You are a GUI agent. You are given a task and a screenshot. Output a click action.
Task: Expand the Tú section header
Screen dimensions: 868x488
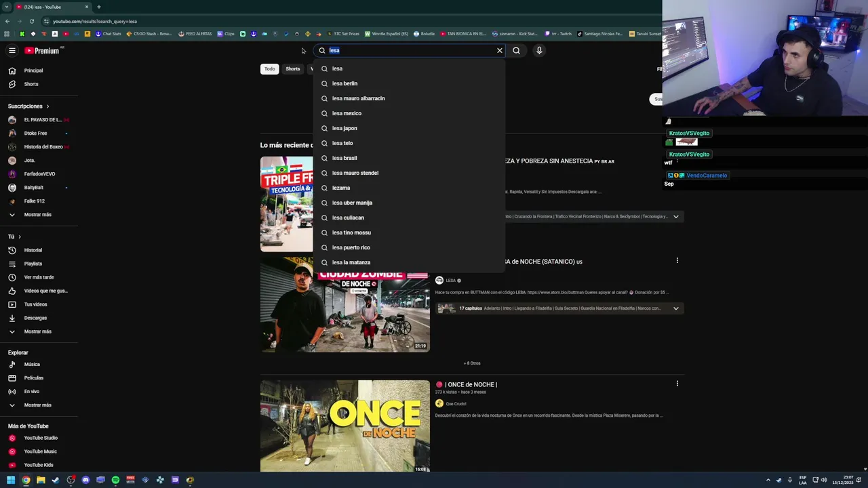(x=14, y=237)
